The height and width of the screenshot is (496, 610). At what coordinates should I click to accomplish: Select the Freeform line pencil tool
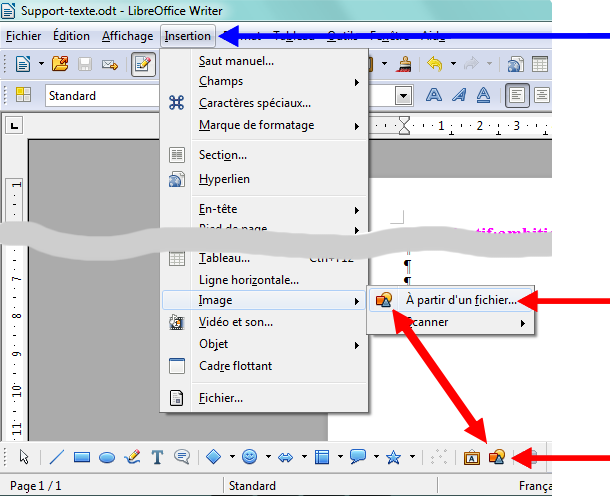(x=132, y=457)
